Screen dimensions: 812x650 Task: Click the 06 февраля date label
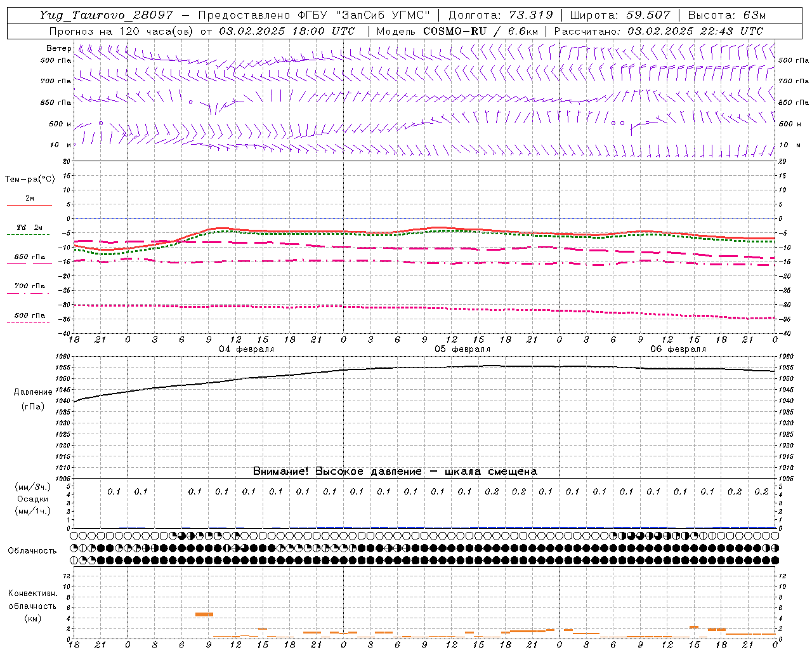click(x=678, y=349)
